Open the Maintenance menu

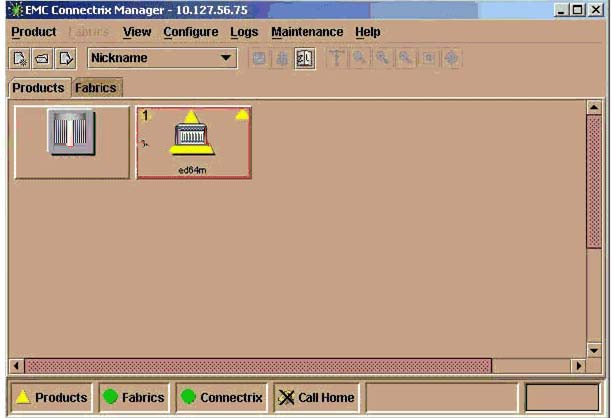307,32
